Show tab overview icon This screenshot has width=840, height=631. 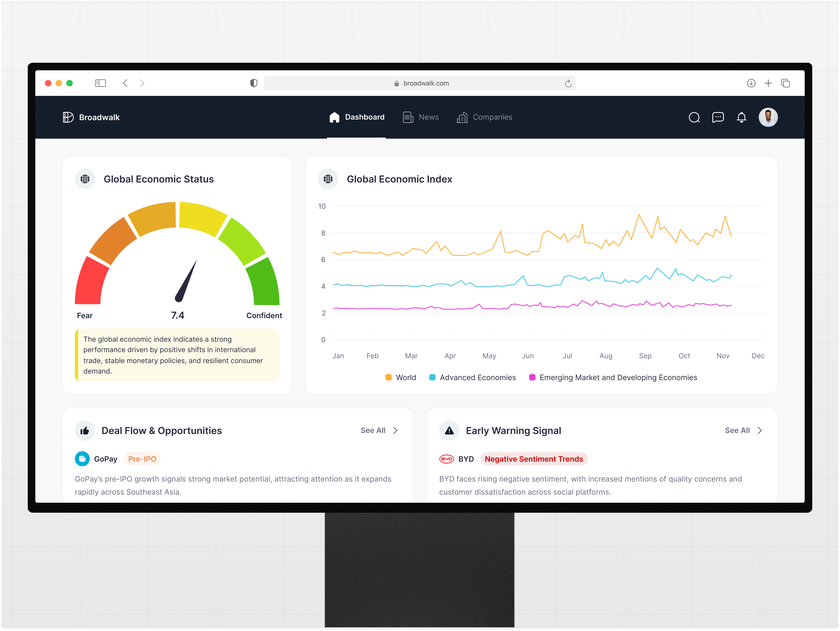point(785,83)
